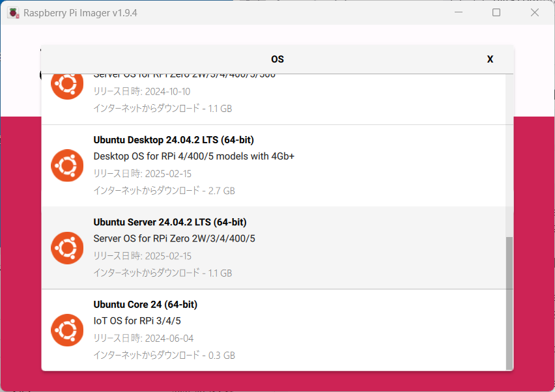Image resolution: width=555 pixels, height=392 pixels.
Task: Click the Ubuntu logo beside Ubuntu Core 24
Action: coord(67,330)
